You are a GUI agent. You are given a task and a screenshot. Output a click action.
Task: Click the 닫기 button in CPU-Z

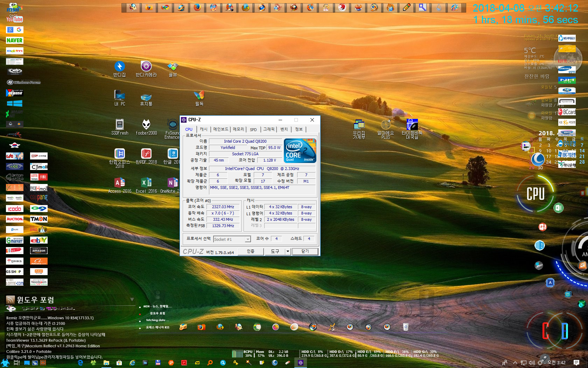coord(305,251)
